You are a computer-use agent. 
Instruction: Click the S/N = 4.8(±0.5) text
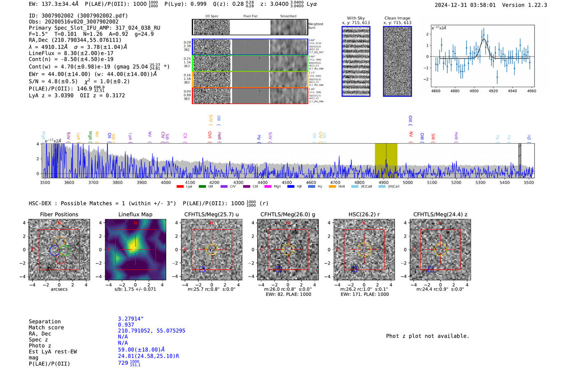(x=53, y=81)
